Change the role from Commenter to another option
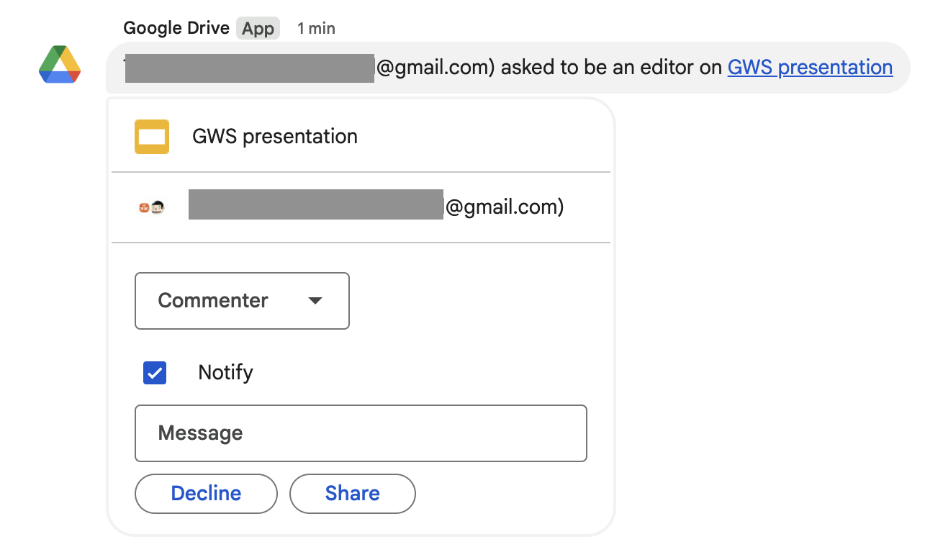Screen dimensions: 943x560 241,301
